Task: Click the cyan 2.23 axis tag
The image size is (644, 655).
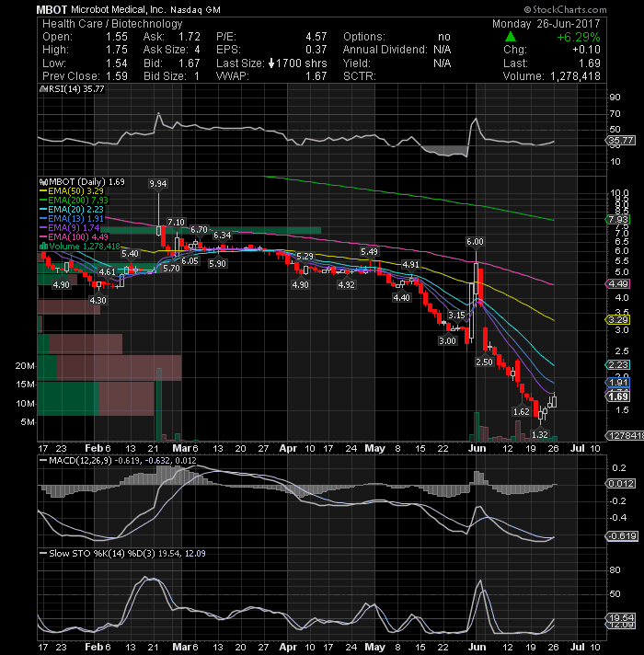Action: tap(617, 364)
